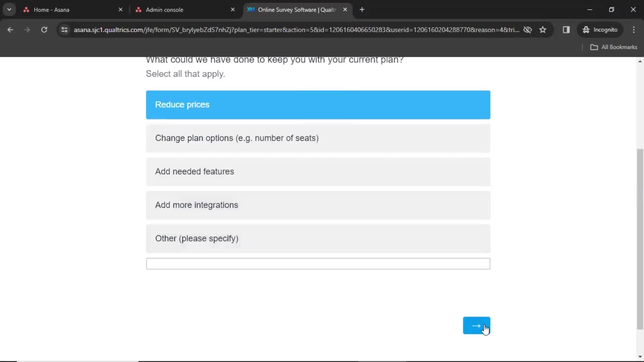The image size is (644, 362).
Task: Click the new tab plus button
Action: pyautogui.click(x=362, y=10)
